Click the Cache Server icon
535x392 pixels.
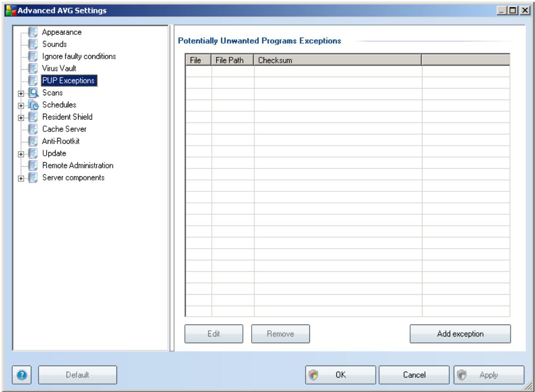point(32,129)
